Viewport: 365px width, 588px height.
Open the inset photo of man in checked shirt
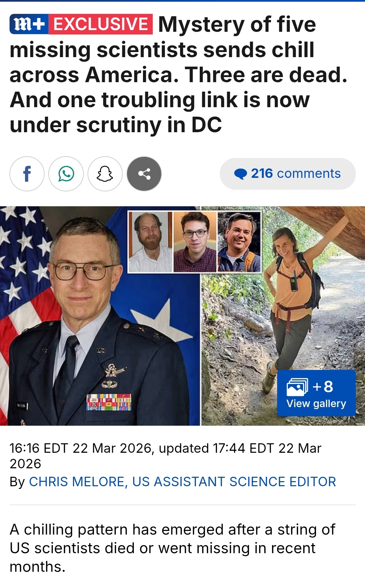tap(195, 242)
